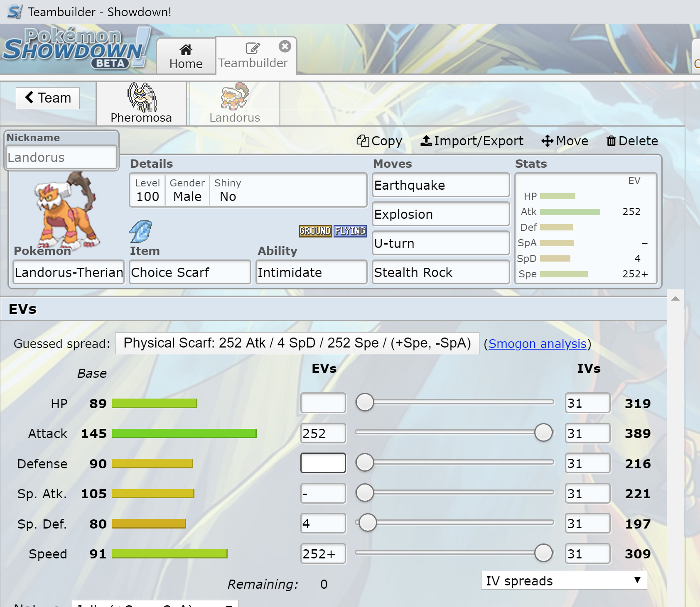Select the Landorus team slot tab
700x607 pixels.
pyautogui.click(x=235, y=103)
